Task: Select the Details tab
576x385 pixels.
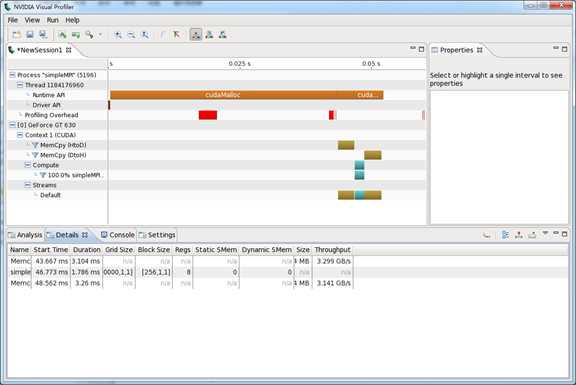Action: point(67,235)
